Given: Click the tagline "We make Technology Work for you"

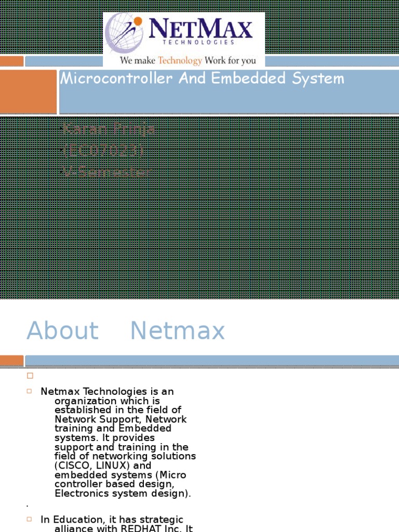Looking at the screenshot, I should [x=188, y=60].
